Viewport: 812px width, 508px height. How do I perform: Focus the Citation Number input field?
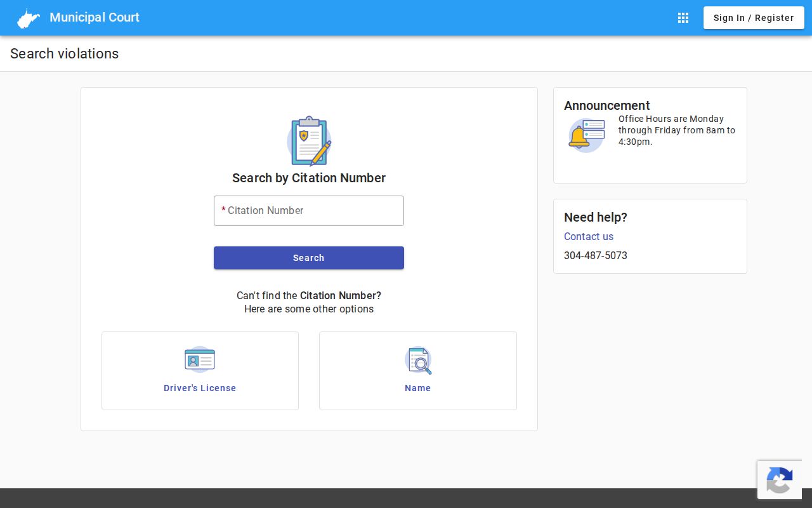(x=309, y=211)
